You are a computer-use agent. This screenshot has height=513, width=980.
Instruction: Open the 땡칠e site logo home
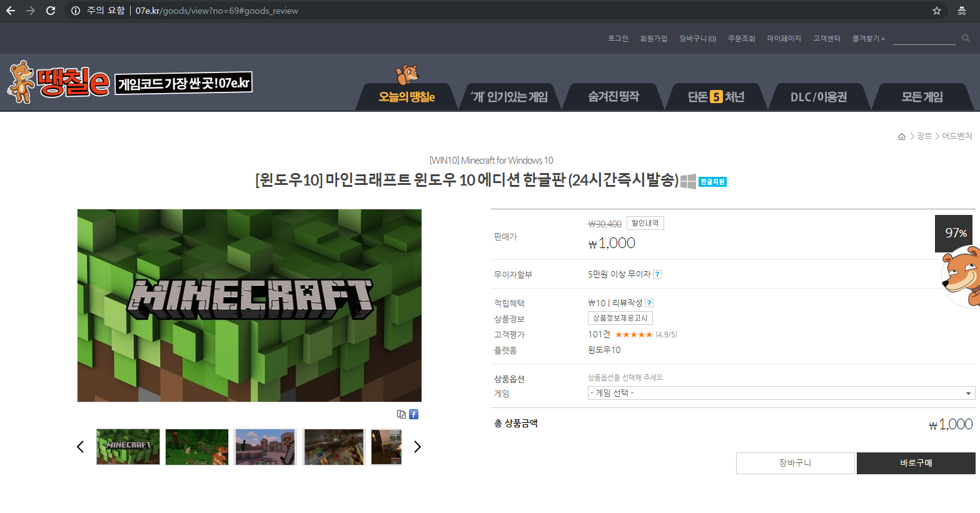58,82
